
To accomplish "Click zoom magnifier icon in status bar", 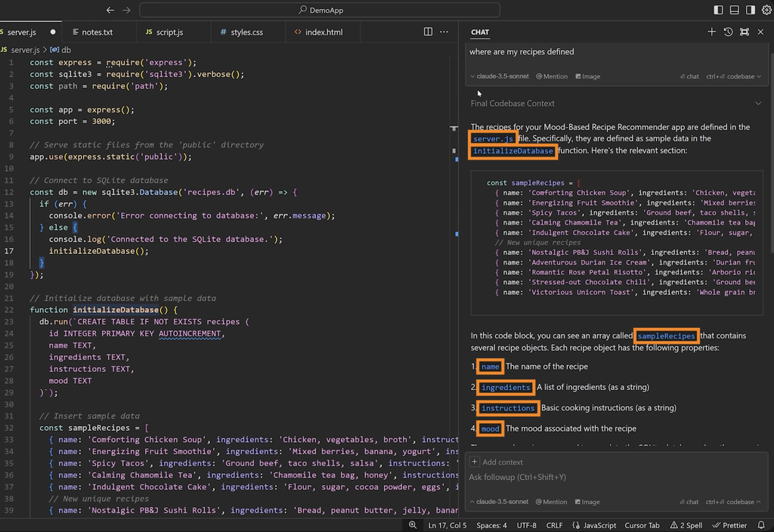I will pos(413,525).
